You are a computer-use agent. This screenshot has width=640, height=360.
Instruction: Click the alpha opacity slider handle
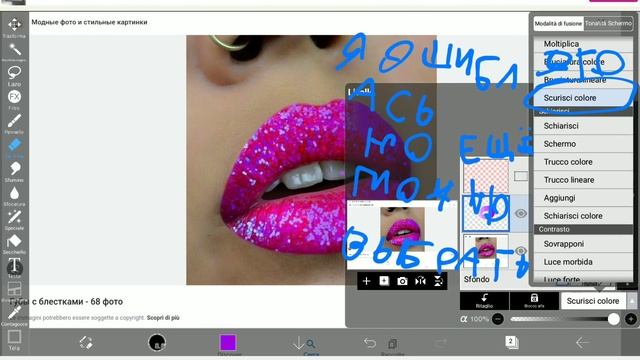click(613, 319)
